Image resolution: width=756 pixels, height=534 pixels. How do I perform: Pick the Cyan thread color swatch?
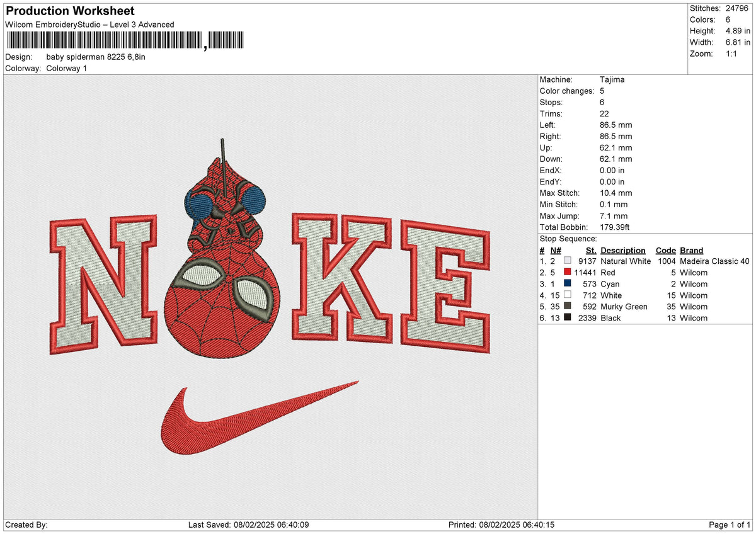[568, 284]
